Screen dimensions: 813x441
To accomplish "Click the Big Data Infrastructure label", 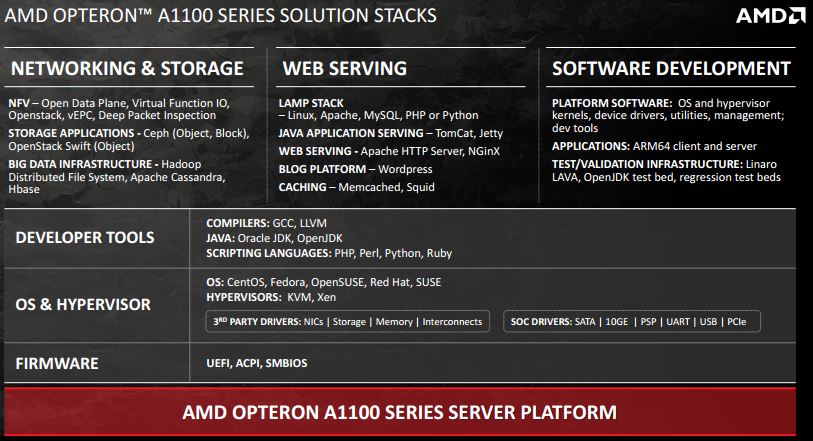I will [82, 164].
